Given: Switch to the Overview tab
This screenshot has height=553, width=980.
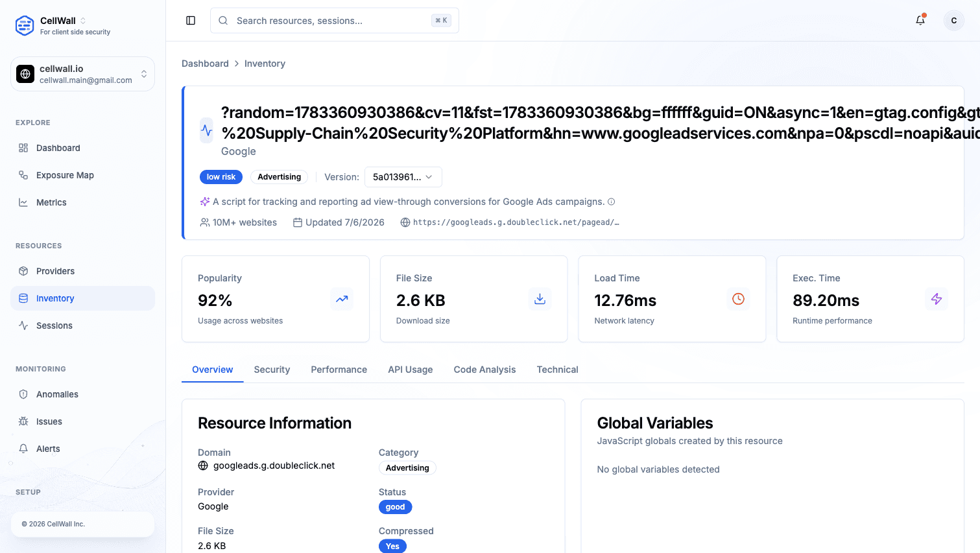Looking at the screenshot, I should click(x=213, y=370).
